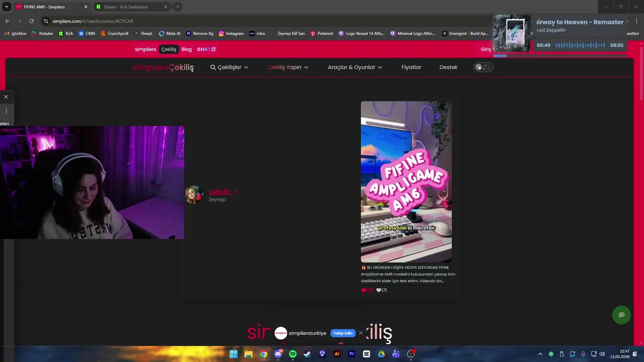Open the Emergent - Build Ap bookmark
This screenshot has height=362, width=644.
[465, 34]
